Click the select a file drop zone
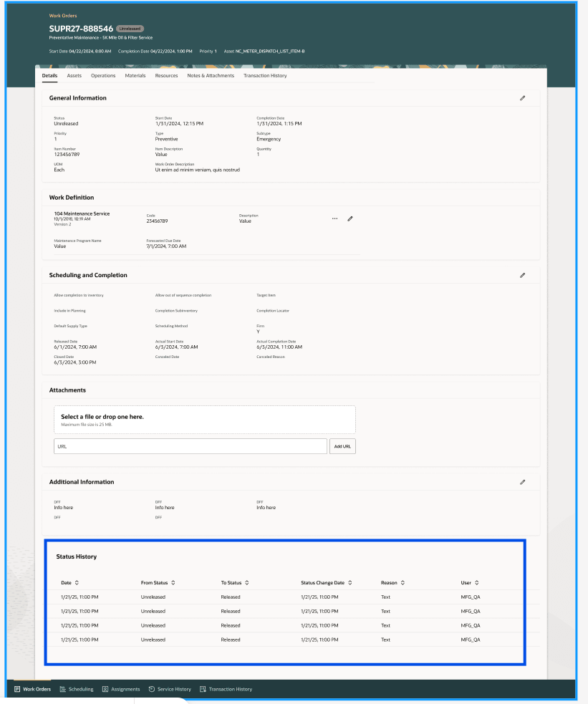This screenshot has height=704, width=588. click(x=203, y=420)
